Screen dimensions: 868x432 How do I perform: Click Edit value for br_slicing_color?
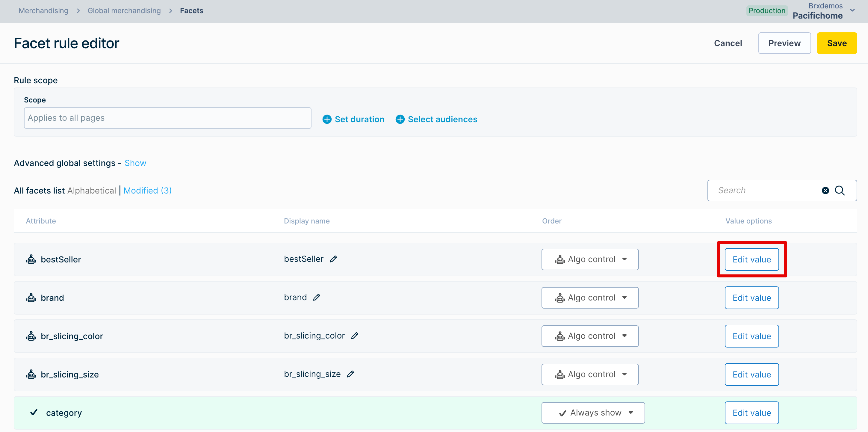click(752, 336)
